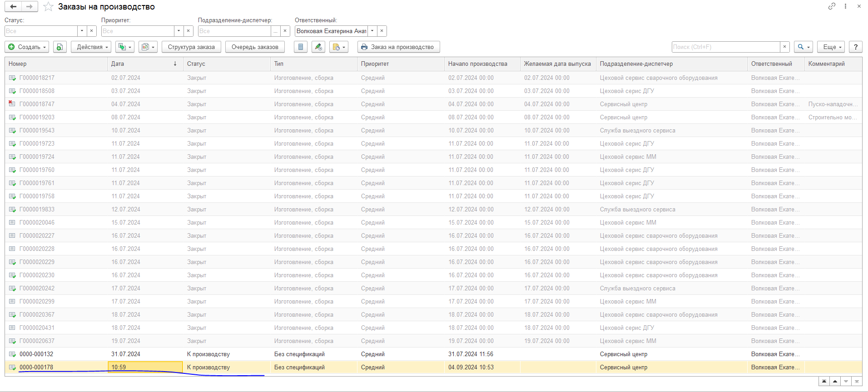The width and height of the screenshot is (868, 392).
Task: Clear the search field
Action: (x=785, y=47)
